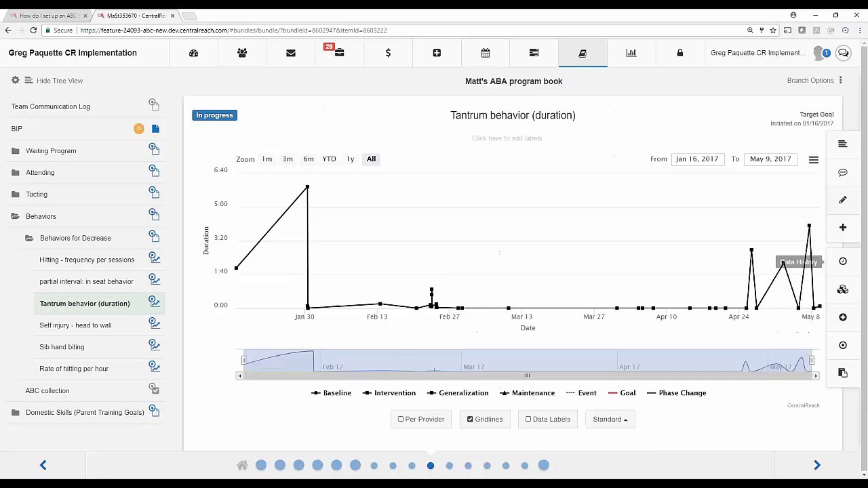Click Hide Tree View
Image resolution: width=868 pixels, height=488 pixels.
[x=60, y=81]
